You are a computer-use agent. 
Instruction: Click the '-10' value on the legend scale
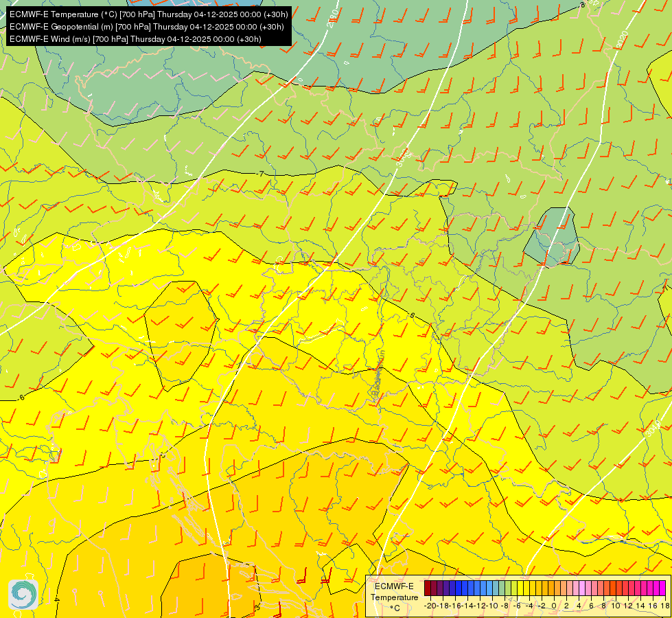coord(492,606)
